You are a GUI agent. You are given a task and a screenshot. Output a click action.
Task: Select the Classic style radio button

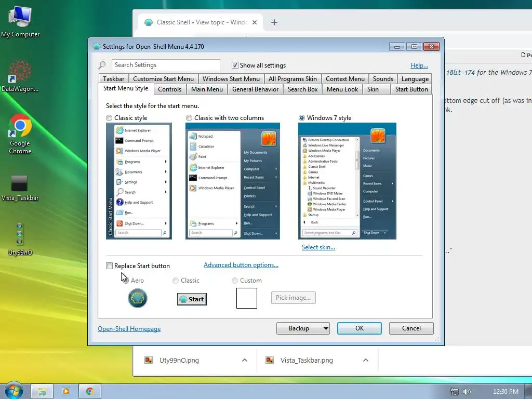pyautogui.click(x=109, y=118)
